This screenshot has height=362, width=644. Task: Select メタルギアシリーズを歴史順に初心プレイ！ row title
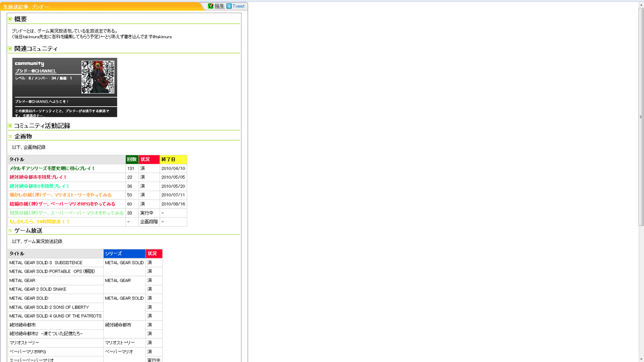pos(52,168)
